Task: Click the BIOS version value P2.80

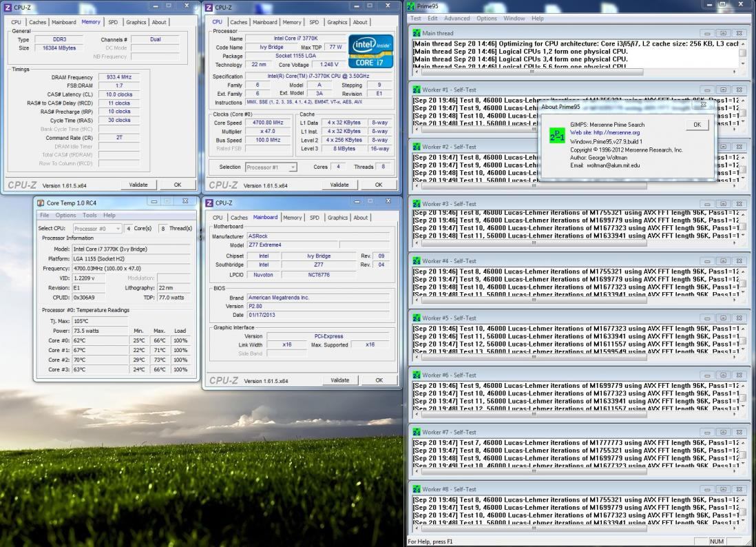Action: coord(318,307)
